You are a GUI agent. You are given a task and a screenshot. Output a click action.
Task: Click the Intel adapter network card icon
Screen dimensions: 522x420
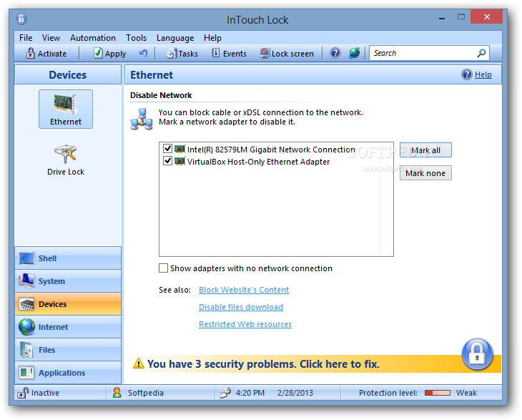point(179,149)
